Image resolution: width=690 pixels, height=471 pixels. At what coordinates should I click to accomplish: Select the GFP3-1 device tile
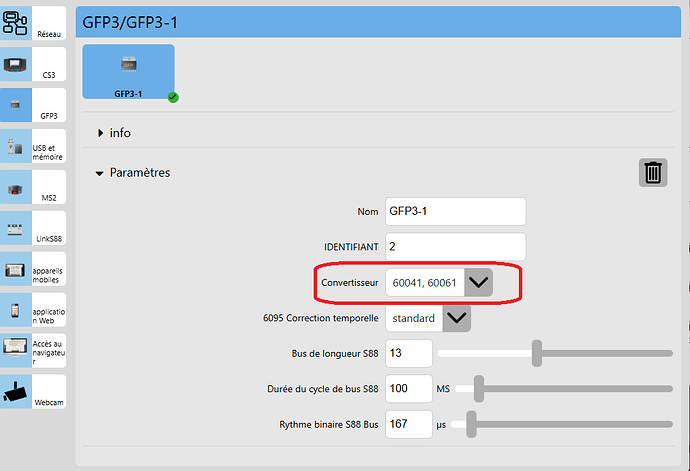click(x=128, y=72)
